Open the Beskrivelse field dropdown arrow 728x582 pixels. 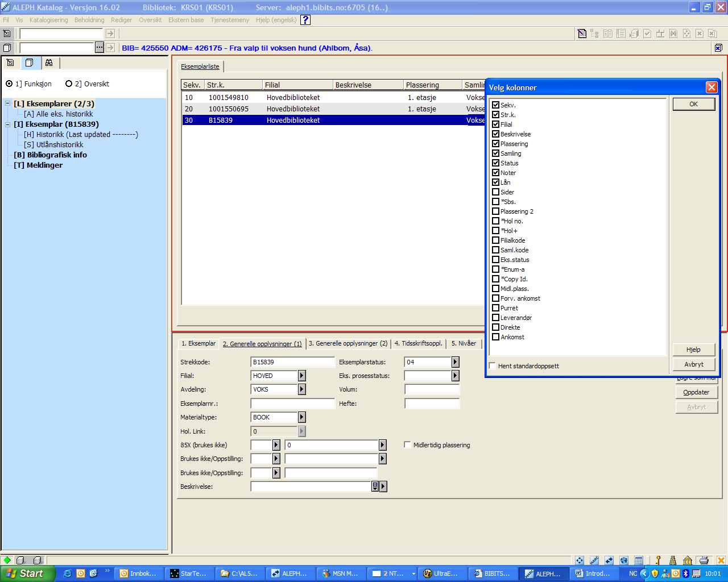[383, 487]
